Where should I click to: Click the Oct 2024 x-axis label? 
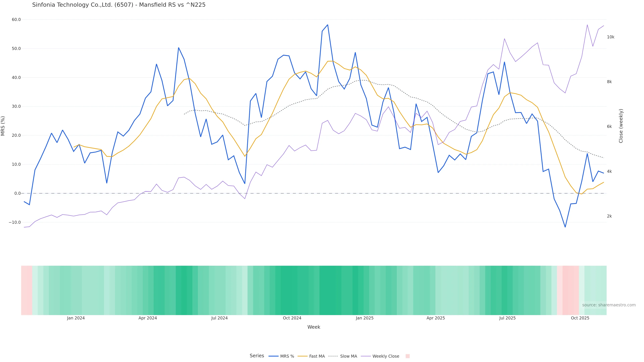(x=292, y=318)
